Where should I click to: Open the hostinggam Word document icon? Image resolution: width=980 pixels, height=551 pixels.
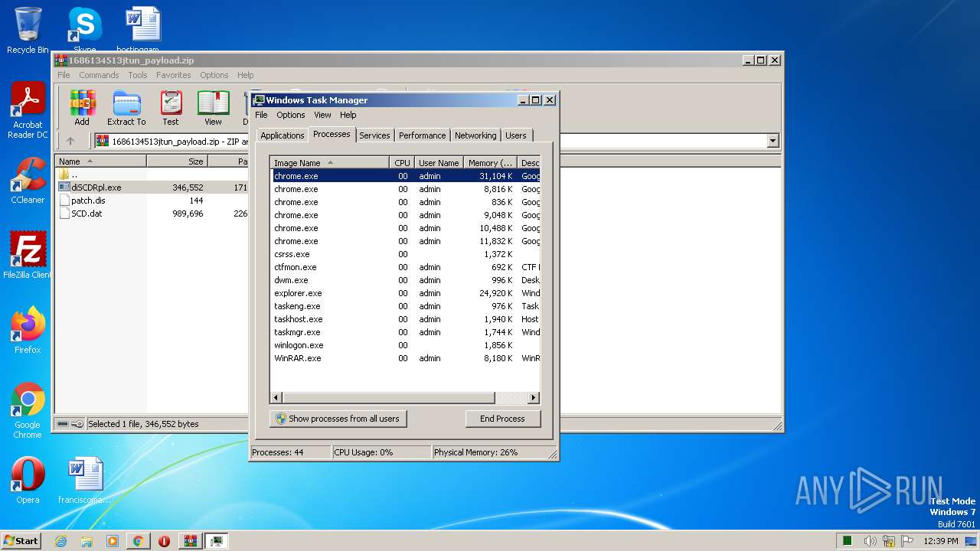click(142, 31)
